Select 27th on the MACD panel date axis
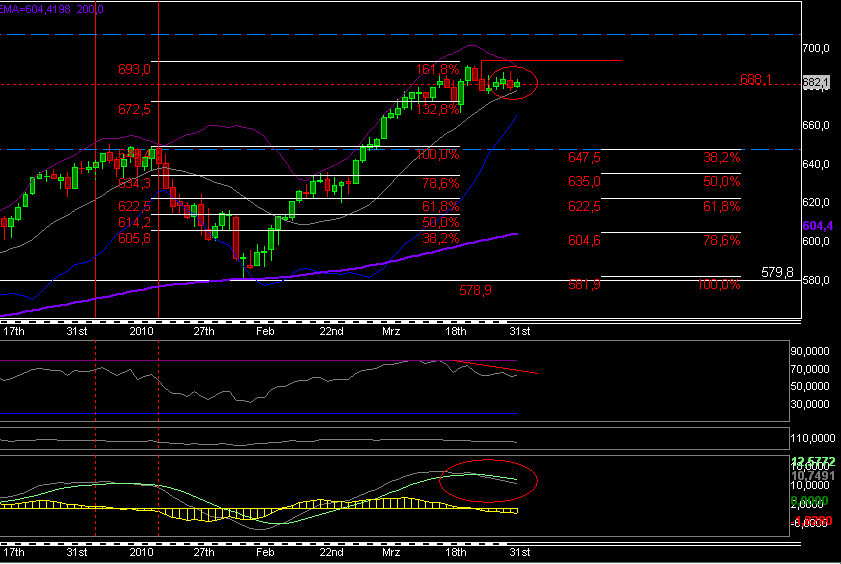The height and width of the screenshot is (564, 841). (204, 552)
